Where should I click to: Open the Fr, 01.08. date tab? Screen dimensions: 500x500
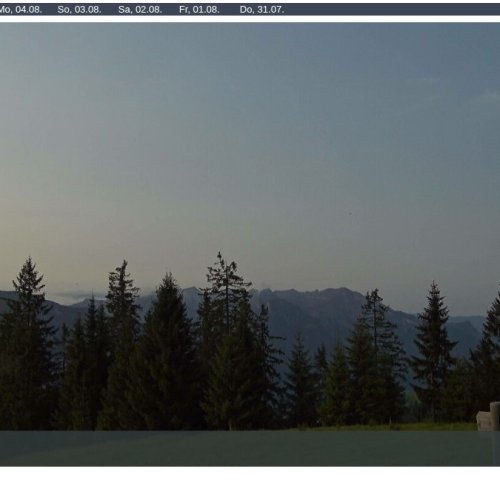(x=199, y=10)
